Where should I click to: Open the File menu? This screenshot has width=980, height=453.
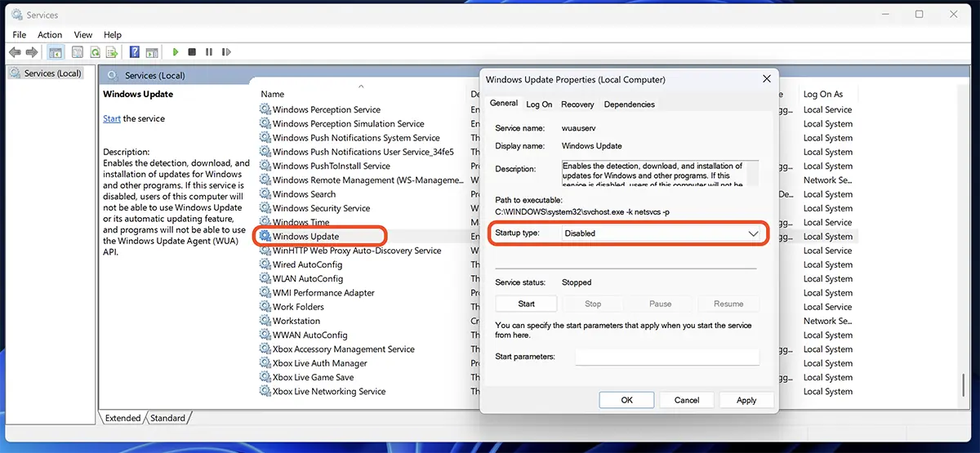pos(20,35)
